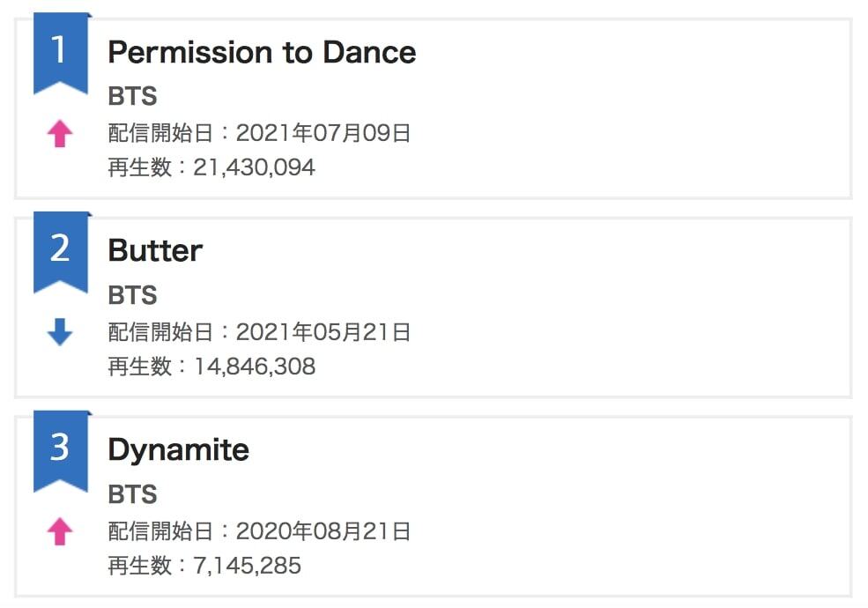
Task: Click the BTS artist name under Permission to Dance
Action: point(132,96)
